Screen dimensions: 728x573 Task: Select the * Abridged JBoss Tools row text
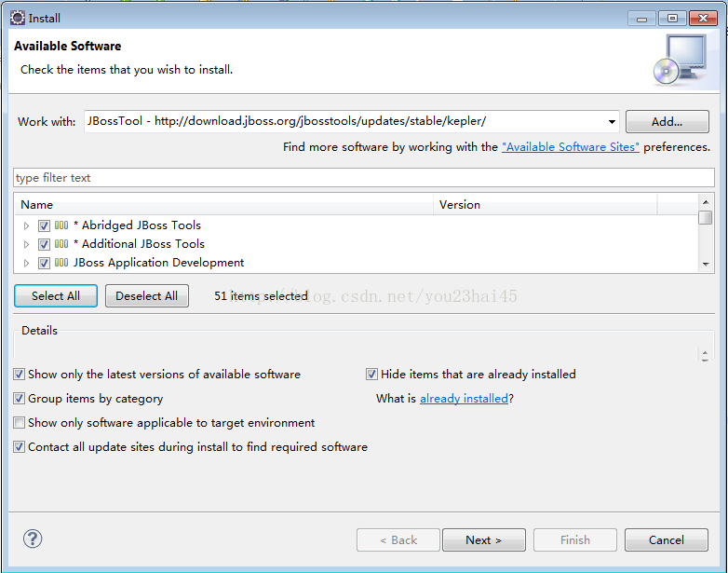[x=138, y=225]
